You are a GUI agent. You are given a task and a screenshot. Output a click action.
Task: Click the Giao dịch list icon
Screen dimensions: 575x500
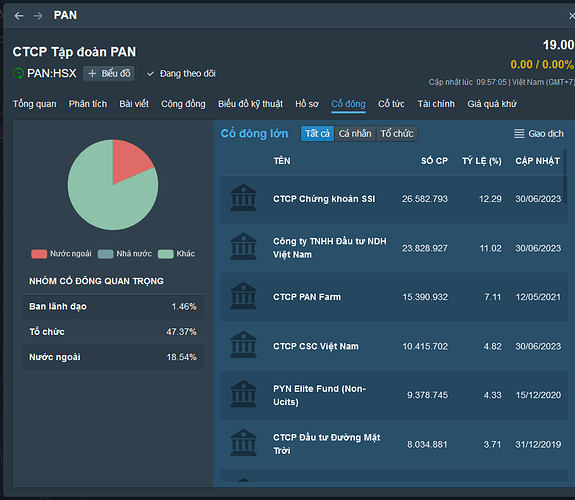click(x=519, y=134)
